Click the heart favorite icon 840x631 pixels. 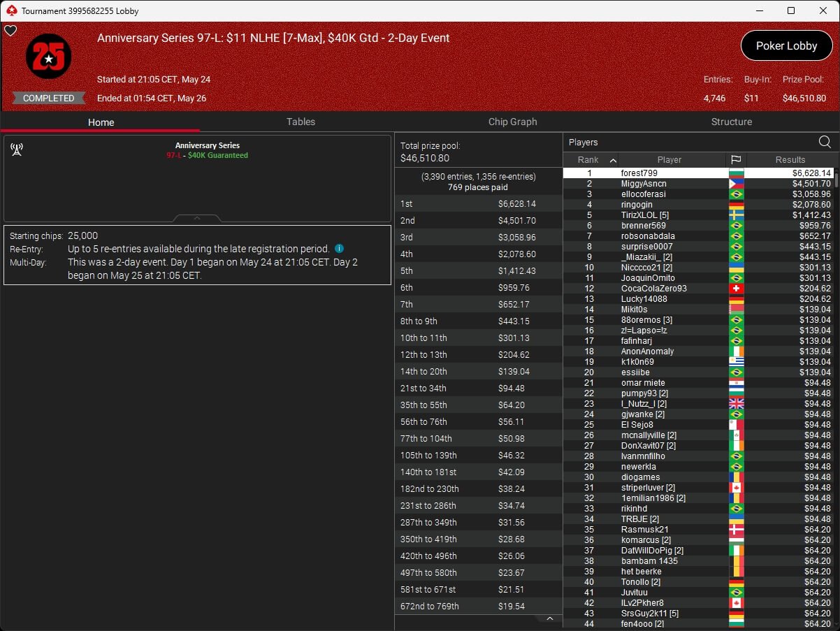coord(10,31)
